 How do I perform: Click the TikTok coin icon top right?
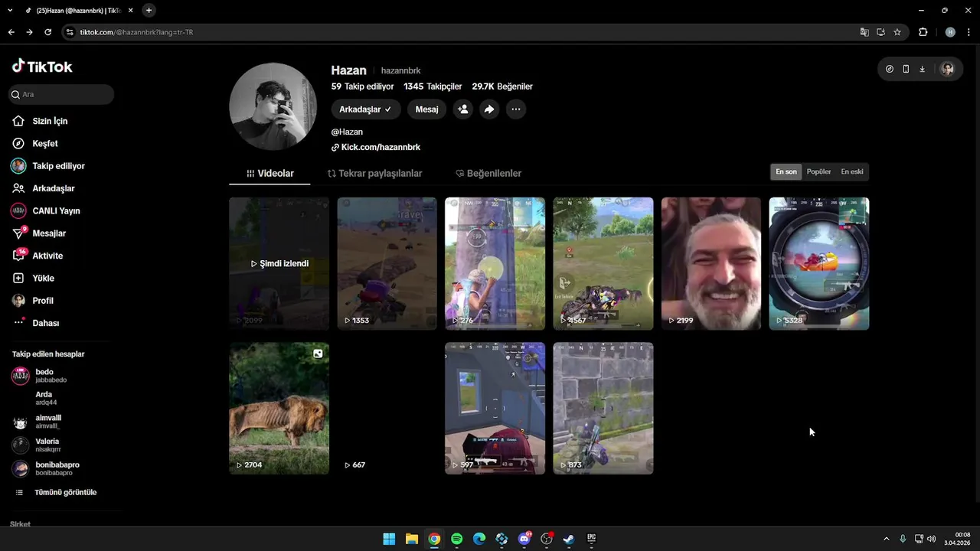pos(890,69)
